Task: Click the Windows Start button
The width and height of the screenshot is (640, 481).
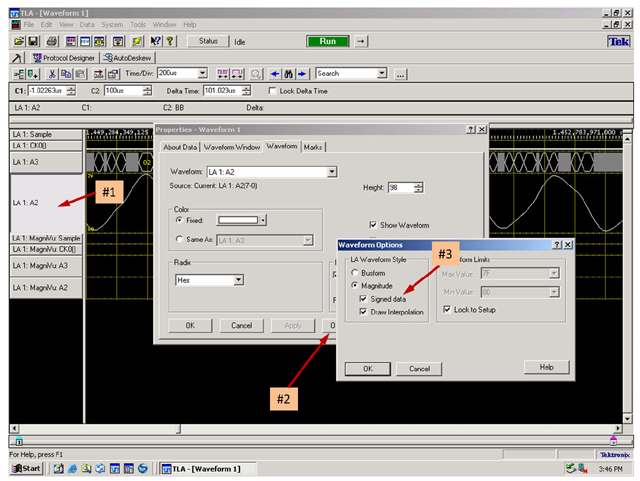Action: [26, 468]
